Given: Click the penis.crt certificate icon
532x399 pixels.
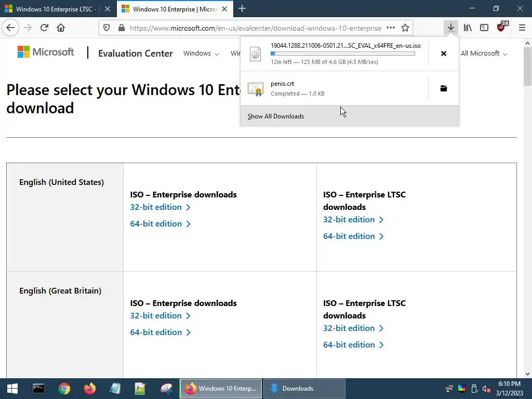Looking at the screenshot, I should pyautogui.click(x=256, y=89).
